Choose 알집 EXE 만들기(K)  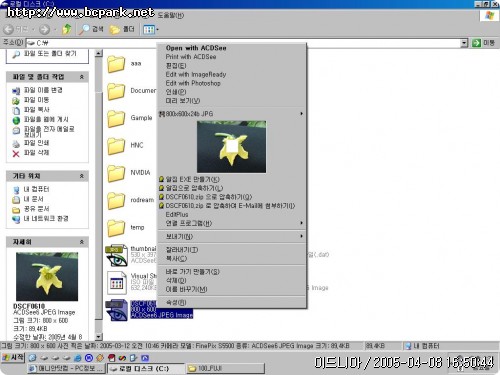pos(232,179)
